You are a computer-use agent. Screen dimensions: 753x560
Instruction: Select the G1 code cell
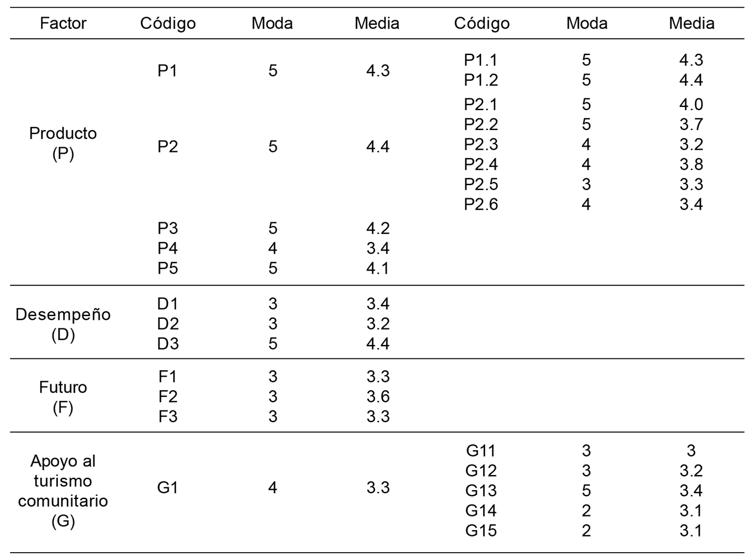pos(167,488)
